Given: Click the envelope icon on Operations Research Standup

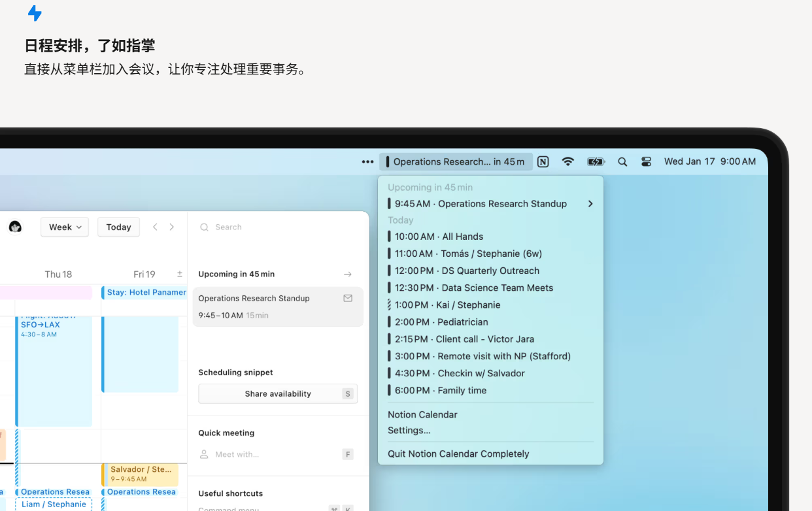Looking at the screenshot, I should (347, 298).
